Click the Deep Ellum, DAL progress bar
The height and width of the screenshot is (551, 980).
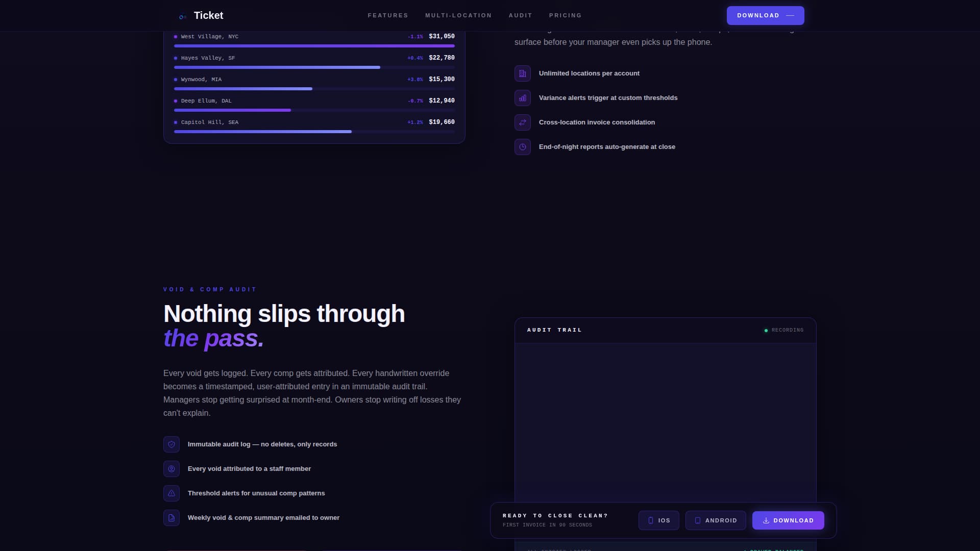[x=314, y=110]
